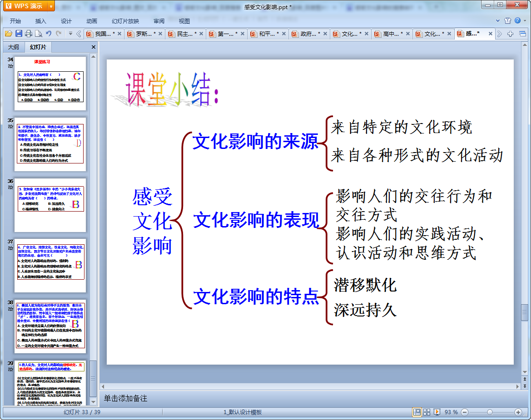The width and height of the screenshot is (531, 420).
Task: Switch to Slide Sorter view
Action: click(427, 412)
